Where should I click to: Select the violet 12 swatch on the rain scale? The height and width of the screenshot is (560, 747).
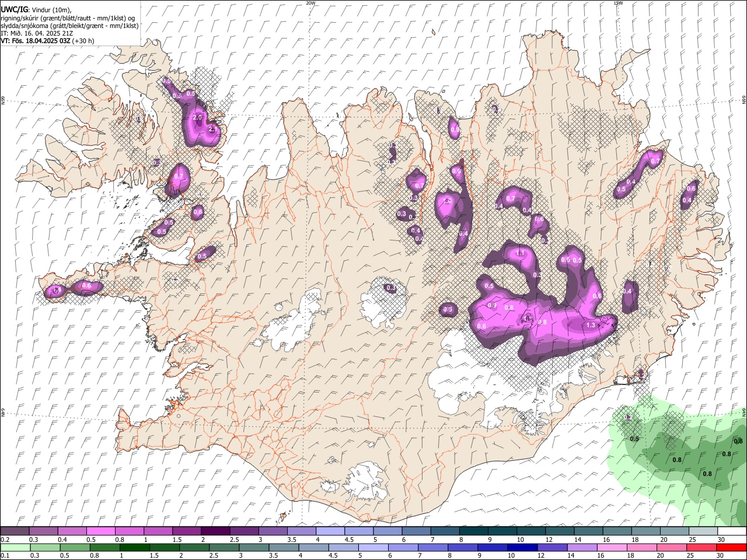[x=553, y=547]
